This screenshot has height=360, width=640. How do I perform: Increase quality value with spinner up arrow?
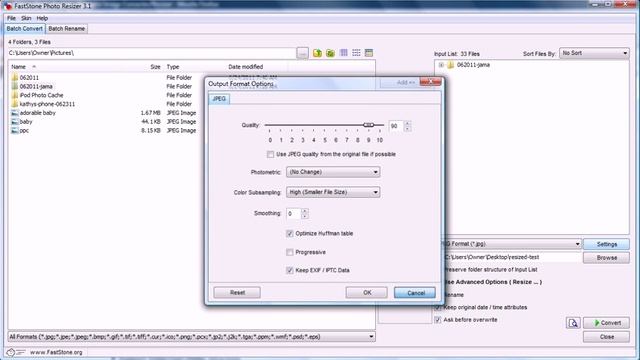click(407, 123)
